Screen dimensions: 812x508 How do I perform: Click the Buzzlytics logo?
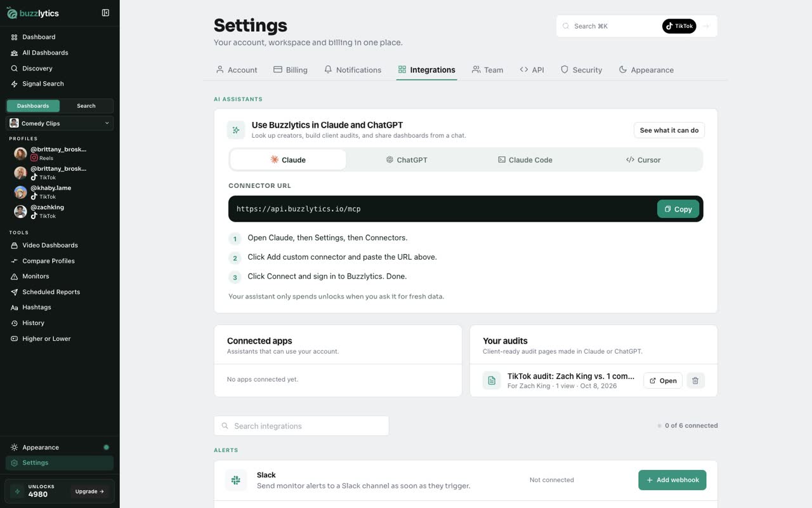pos(32,13)
